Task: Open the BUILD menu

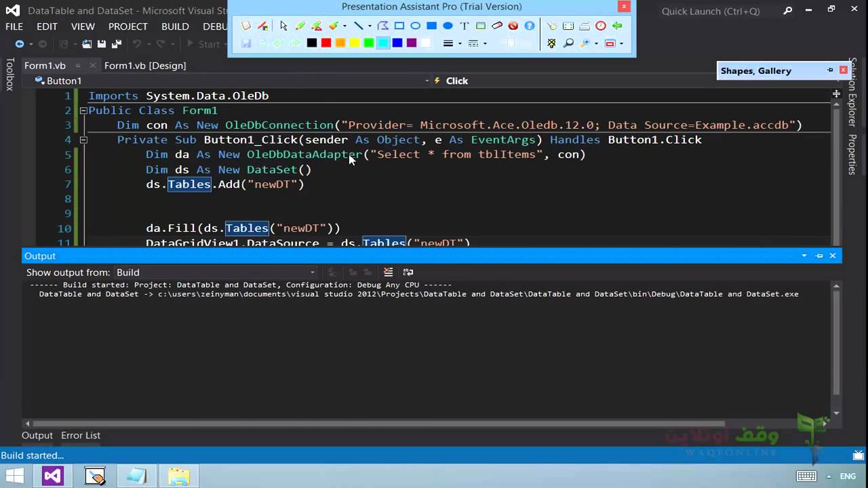Action: 175,26
